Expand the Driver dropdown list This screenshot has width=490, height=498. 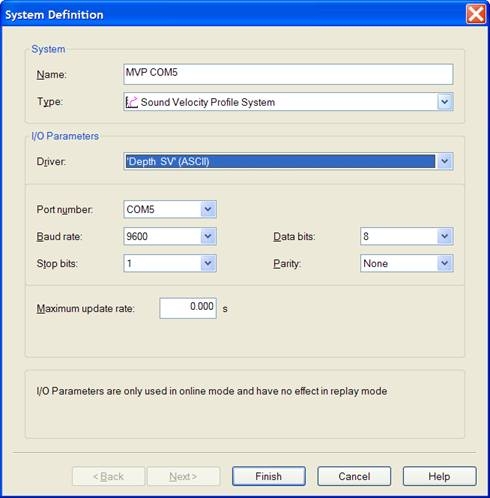pos(445,162)
